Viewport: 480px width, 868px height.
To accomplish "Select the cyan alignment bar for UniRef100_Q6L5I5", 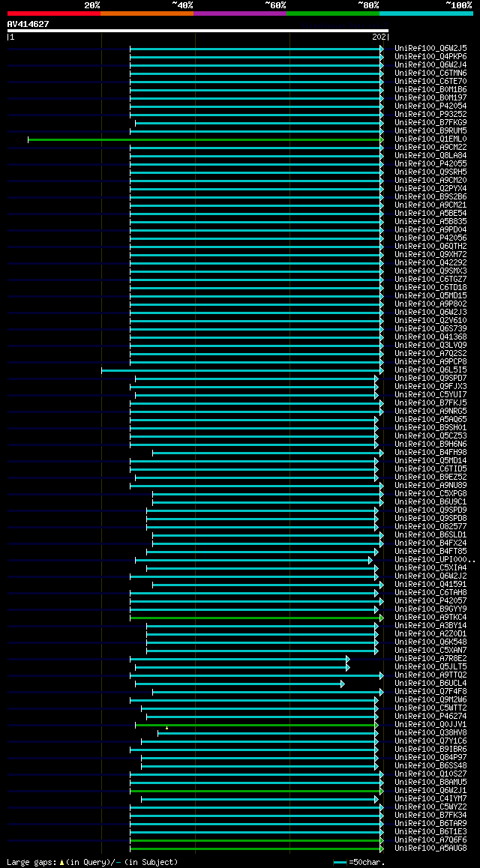I will point(242,370).
